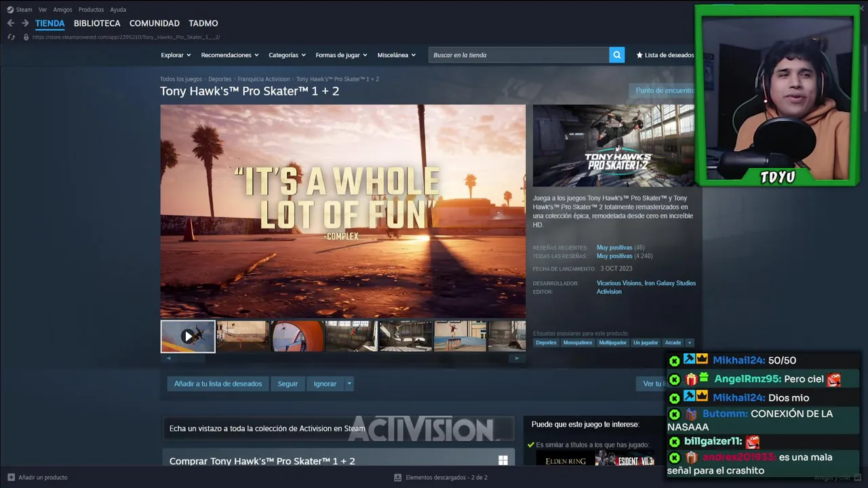
Task: Go back with the left arrow
Action: click(10, 23)
